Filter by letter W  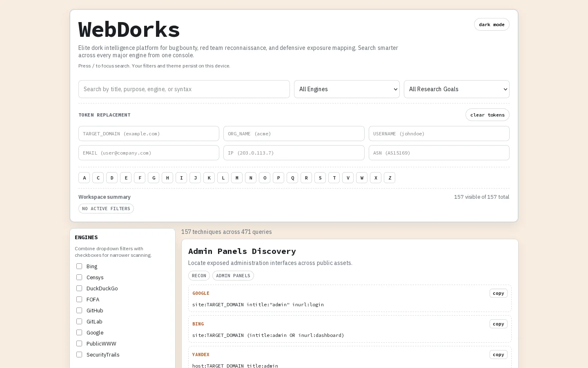click(362, 178)
